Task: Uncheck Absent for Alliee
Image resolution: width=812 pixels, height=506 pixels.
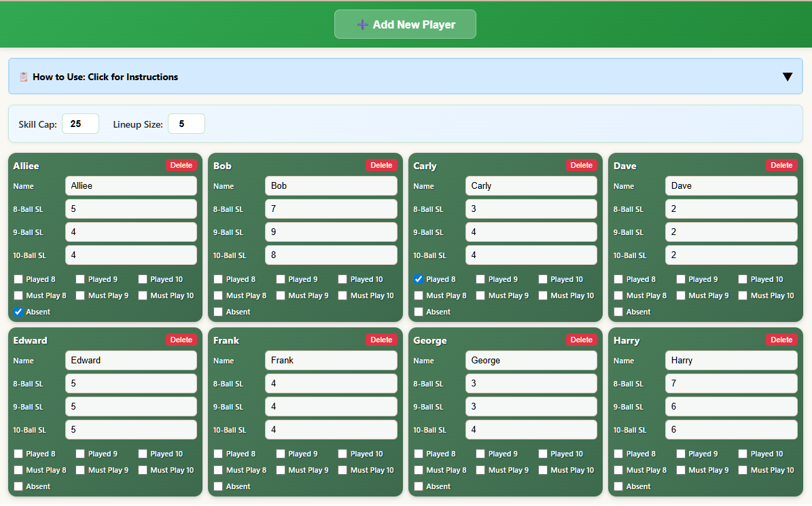Action: coord(18,312)
